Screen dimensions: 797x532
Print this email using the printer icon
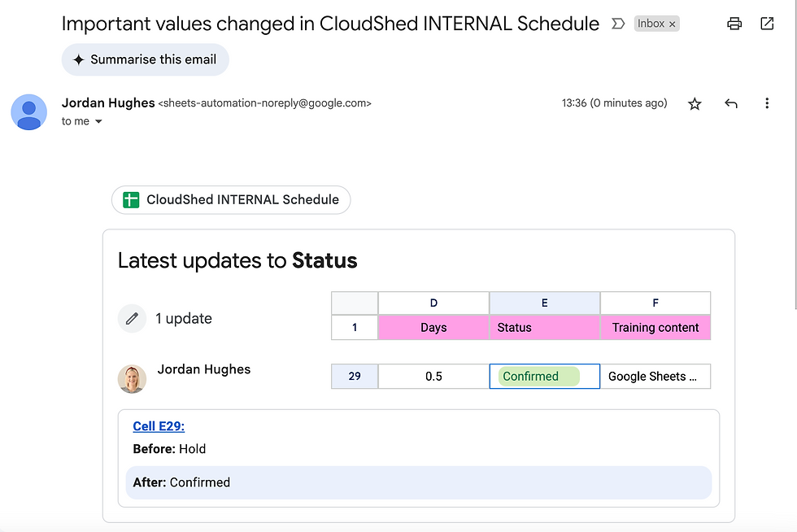pos(734,24)
